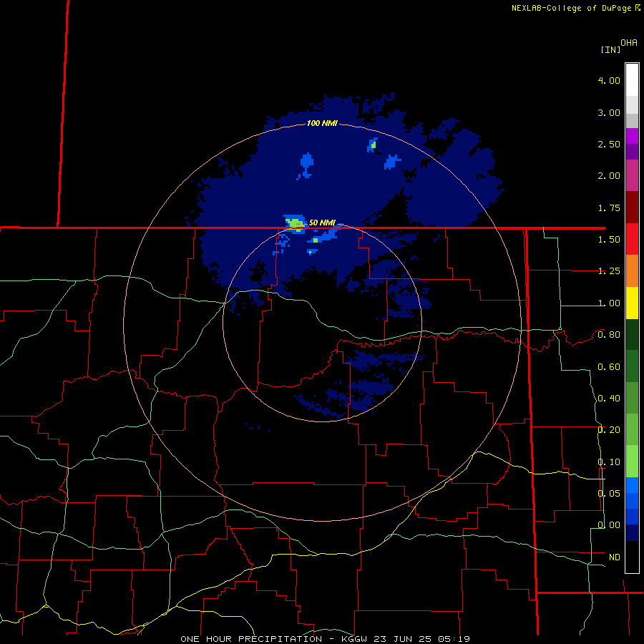
Task: Click the [IN] units label
Action: tap(610, 49)
